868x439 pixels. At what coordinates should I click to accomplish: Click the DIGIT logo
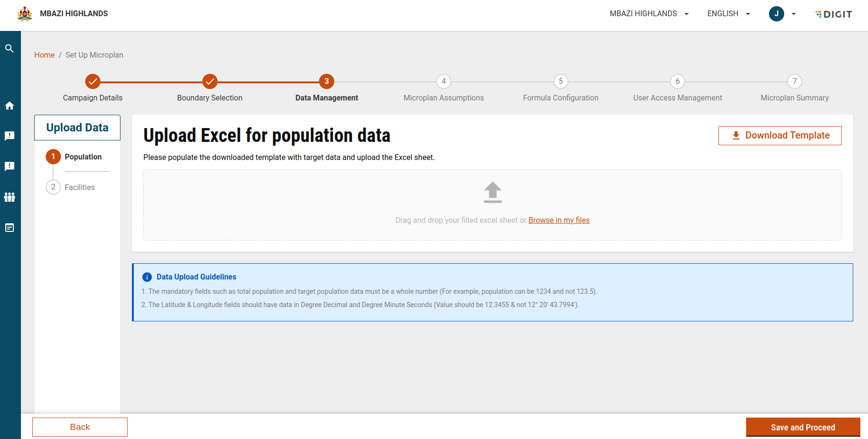tap(834, 14)
